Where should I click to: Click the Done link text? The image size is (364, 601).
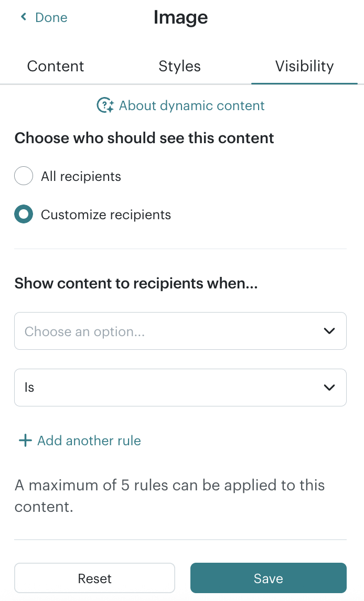pos(51,18)
